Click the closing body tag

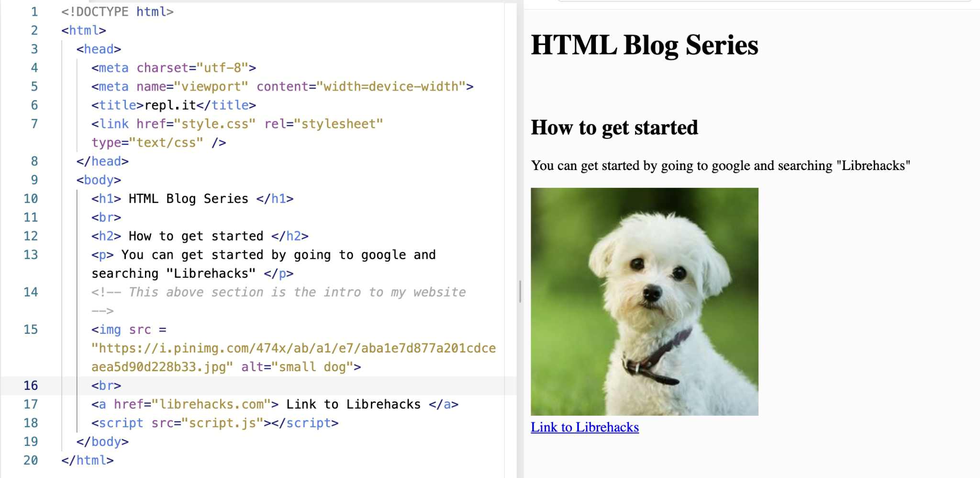pos(102,442)
